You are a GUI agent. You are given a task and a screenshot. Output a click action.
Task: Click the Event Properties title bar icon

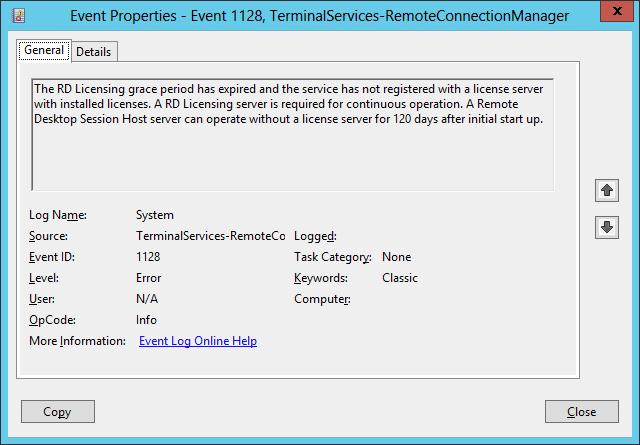[14, 14]
